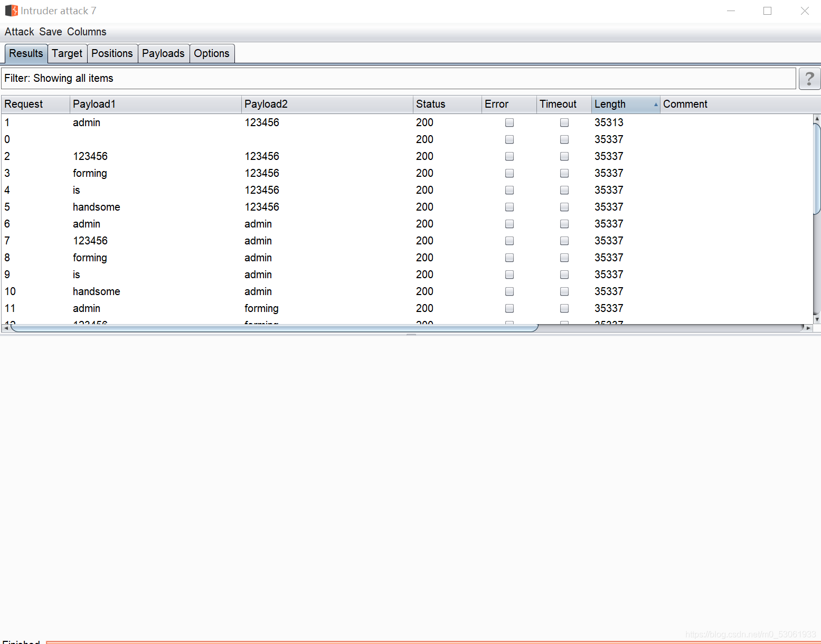Click Payload1 'is' in request 9
Screen dimensions: 821x644
pyautogui.click(x=77, y=274)
